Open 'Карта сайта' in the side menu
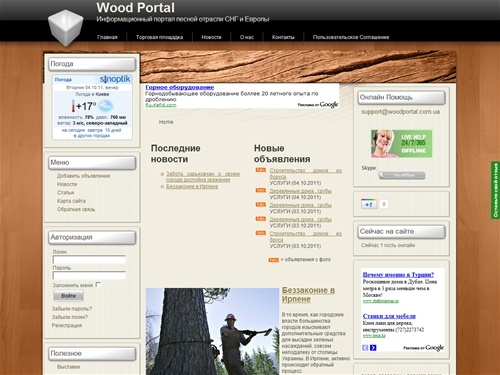This screenshot has width=500, height=375. [x=71, y=201]
